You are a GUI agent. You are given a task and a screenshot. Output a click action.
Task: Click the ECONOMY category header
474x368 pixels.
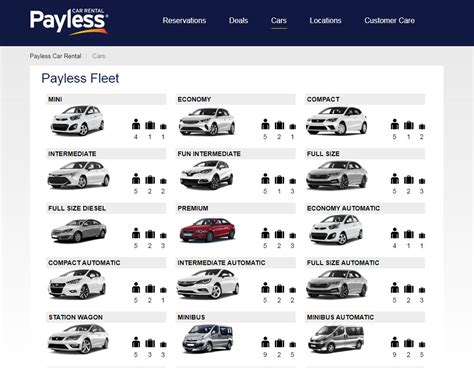(x=236, y=99)
